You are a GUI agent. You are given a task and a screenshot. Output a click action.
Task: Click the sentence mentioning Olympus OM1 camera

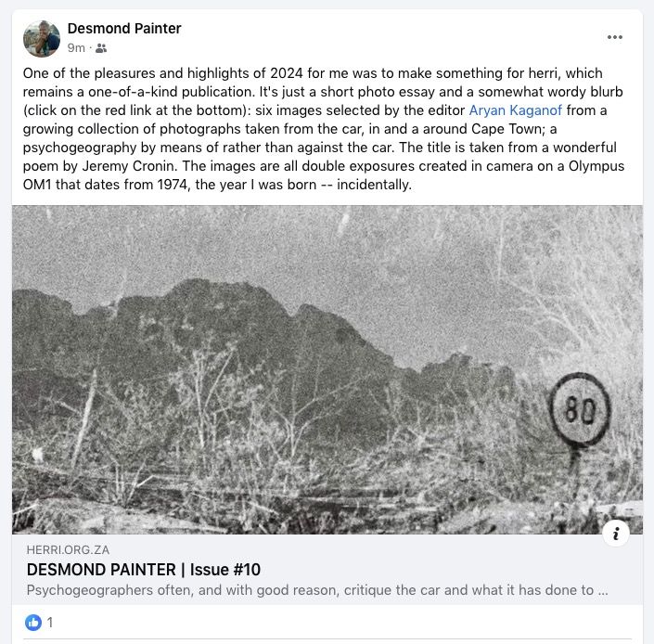coord(323,175)
